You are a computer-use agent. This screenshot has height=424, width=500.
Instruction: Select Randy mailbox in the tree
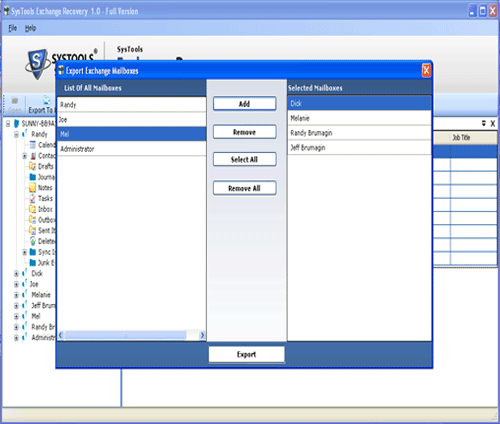click(x=39, y=134)
